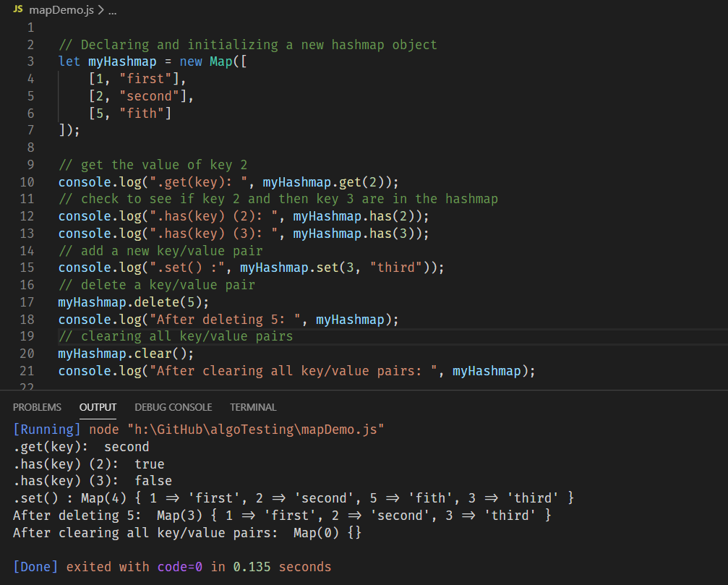728x585 pixels.
Task: Click the [Done] exit status text
Action: point(35,566)
